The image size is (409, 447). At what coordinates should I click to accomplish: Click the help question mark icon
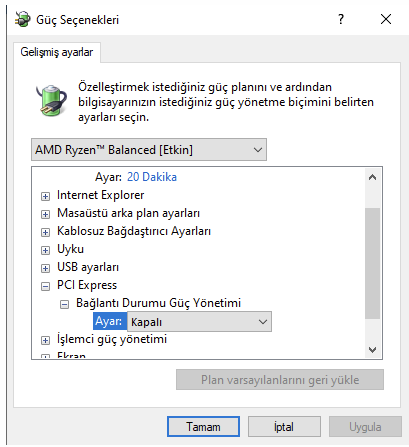coord(341,19)
